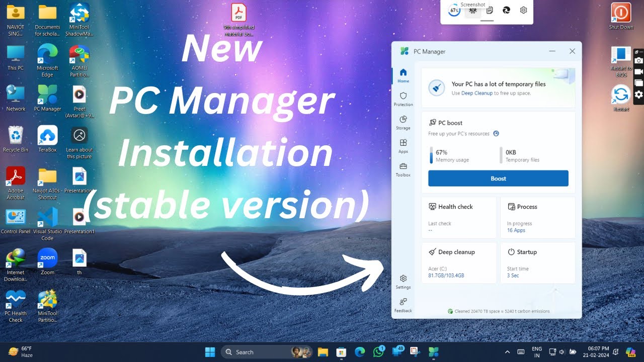Minimize the PC Manager window
The height and width of the screenshot is (362, 644).
[x=552, y=51]
